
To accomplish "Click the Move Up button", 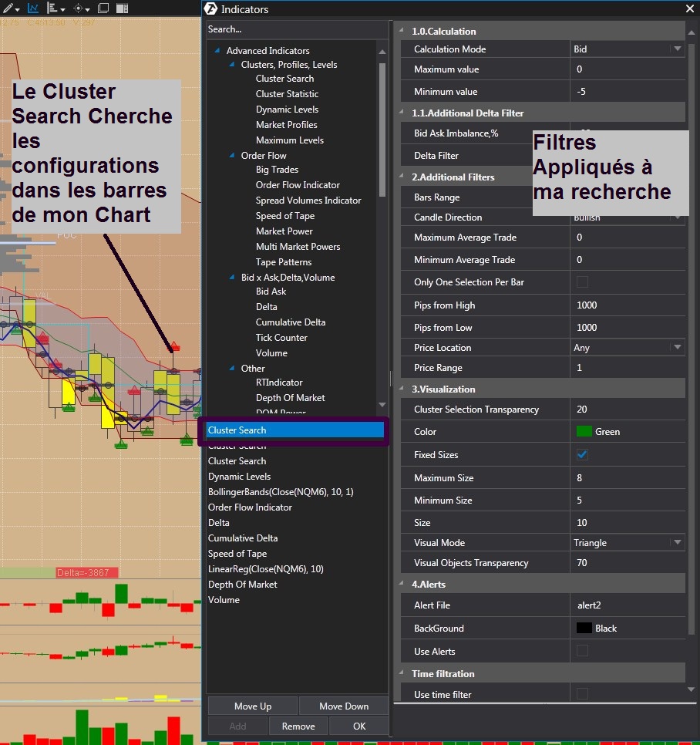I will coord(252,706).
